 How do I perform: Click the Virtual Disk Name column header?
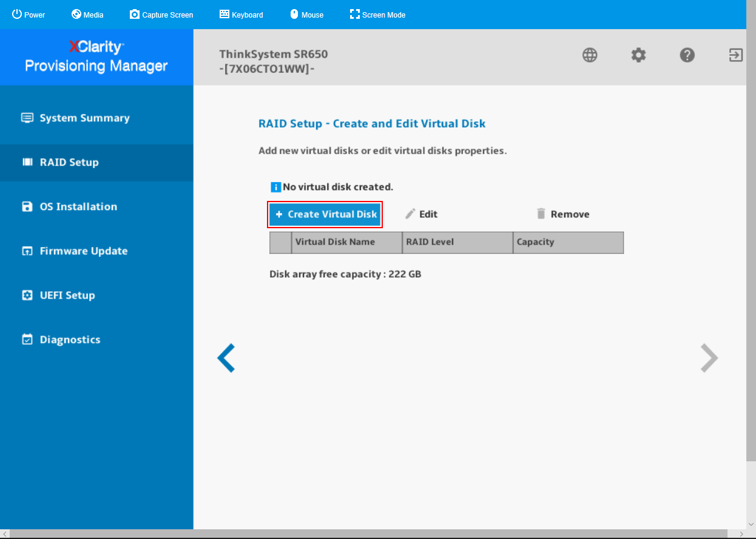pyautogui.click(x=347, y=242)
